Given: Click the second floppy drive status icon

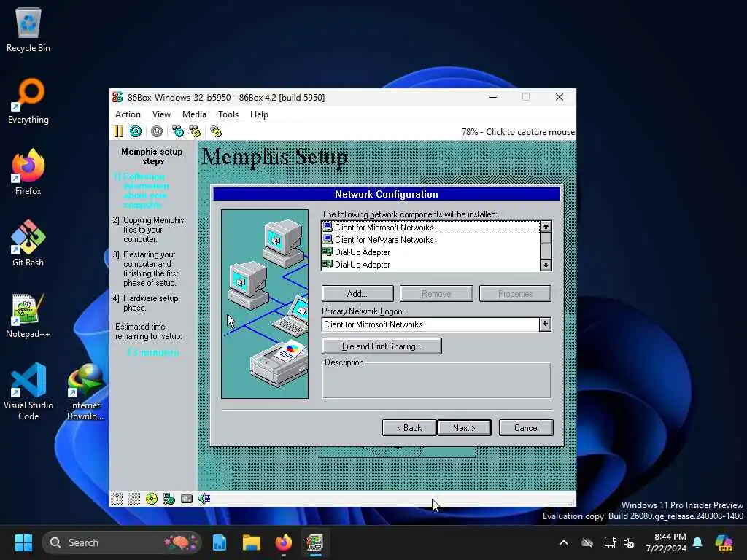Looking at the screenshot, I should tap(134, 499).
